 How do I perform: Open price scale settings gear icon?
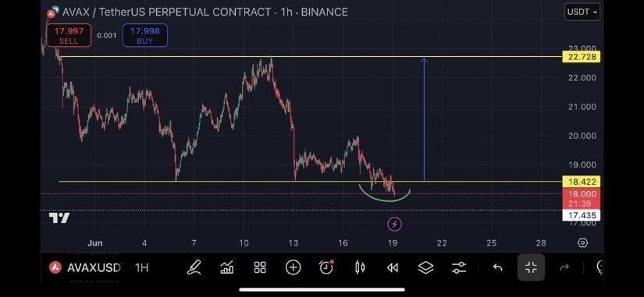(582, 243)
